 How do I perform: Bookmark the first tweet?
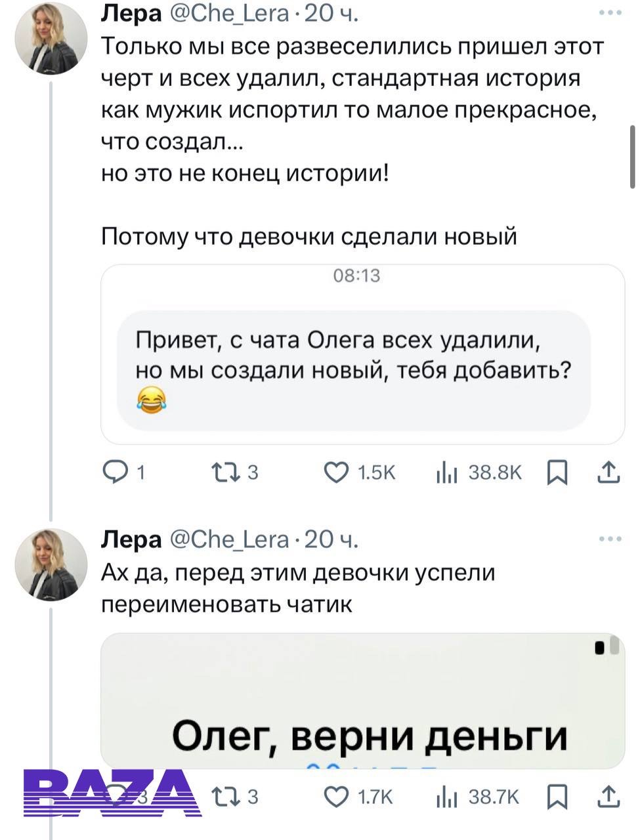point(557,472)
